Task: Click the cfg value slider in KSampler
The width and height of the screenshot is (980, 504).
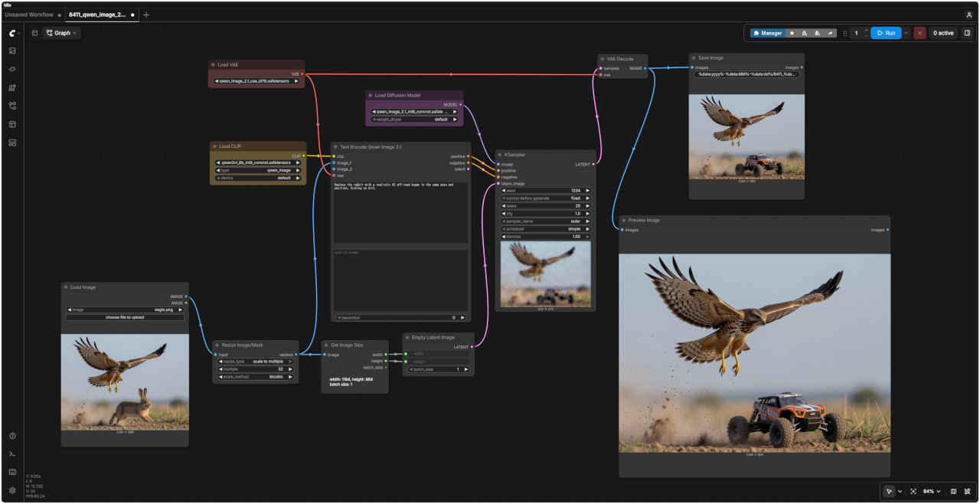Action: coord(546,213)
